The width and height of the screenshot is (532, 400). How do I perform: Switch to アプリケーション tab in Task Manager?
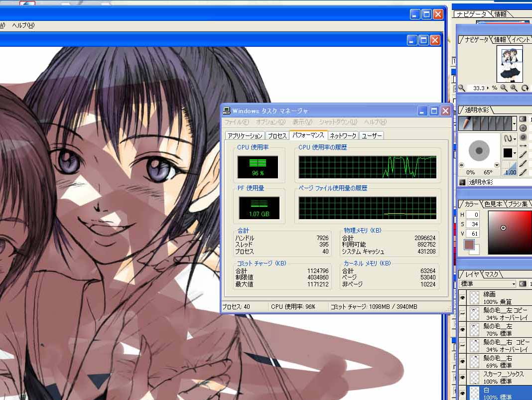[245, 135]
